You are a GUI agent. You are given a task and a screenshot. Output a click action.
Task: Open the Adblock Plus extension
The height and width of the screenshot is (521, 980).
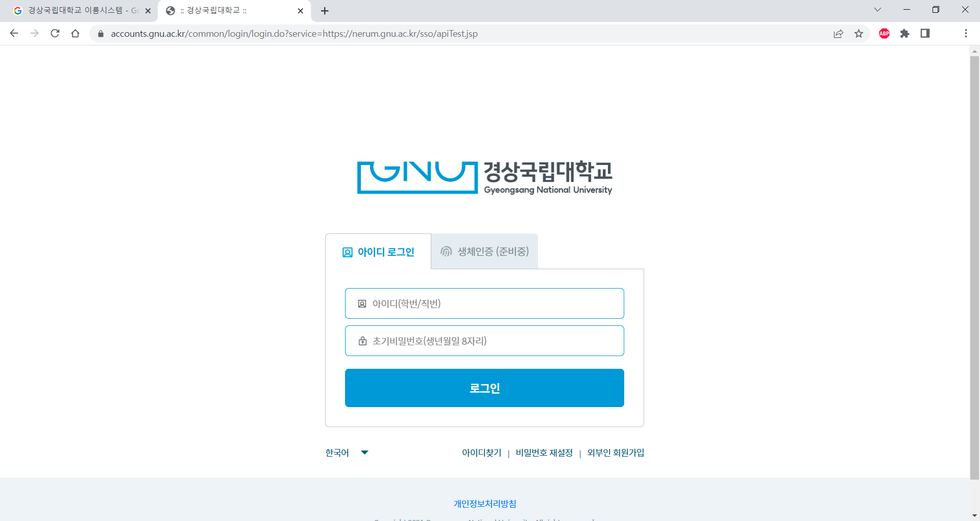(x=884, y=34)
